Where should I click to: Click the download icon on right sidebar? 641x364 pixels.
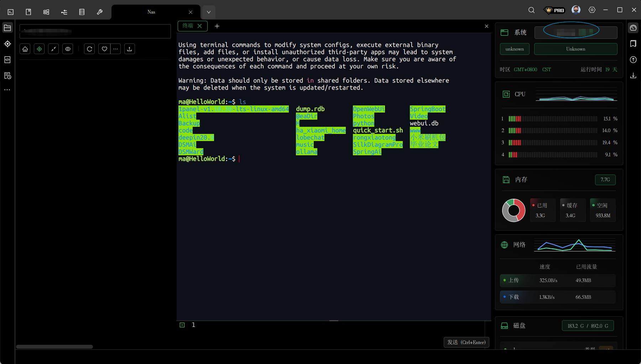[633, 76]
